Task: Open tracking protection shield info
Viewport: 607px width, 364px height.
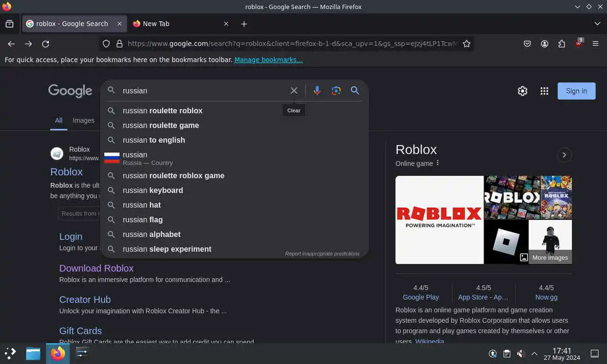Action: (106, 44)
